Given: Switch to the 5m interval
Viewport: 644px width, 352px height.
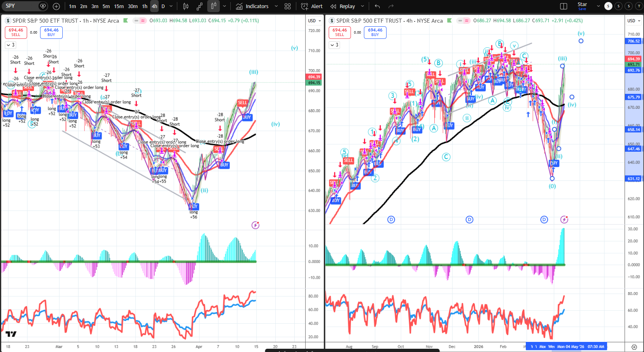Looking at the screenshot, I should (106, 6).
